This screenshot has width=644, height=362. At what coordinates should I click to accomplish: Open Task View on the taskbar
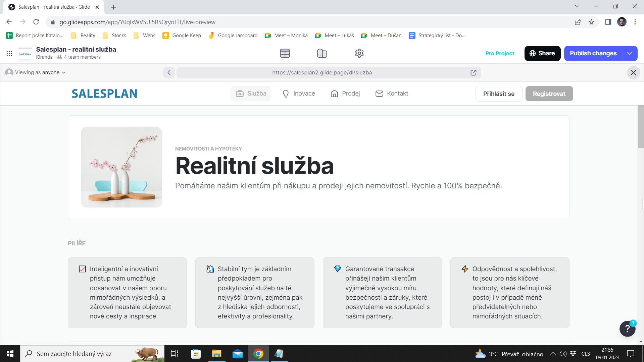point(175,354)
